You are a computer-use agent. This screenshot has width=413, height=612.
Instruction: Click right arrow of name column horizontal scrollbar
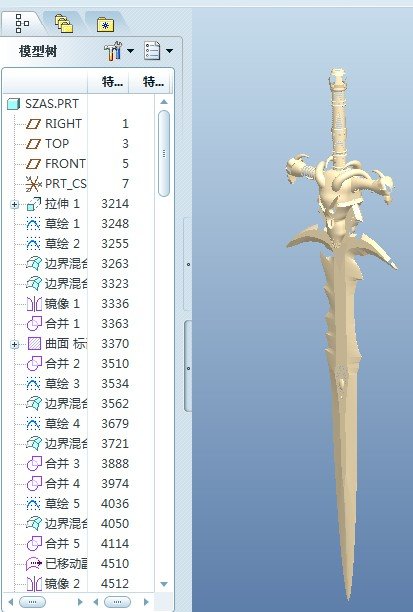click(x=80, y=602)
